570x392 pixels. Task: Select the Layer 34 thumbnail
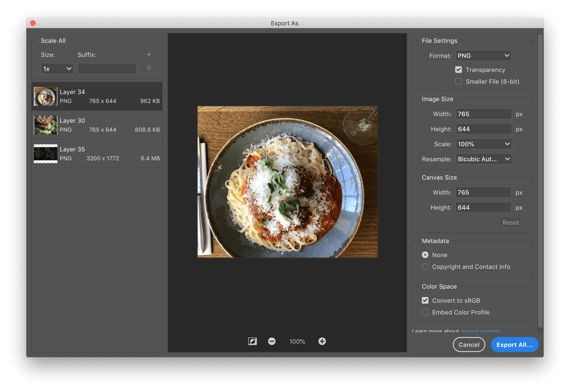[45, 96]
